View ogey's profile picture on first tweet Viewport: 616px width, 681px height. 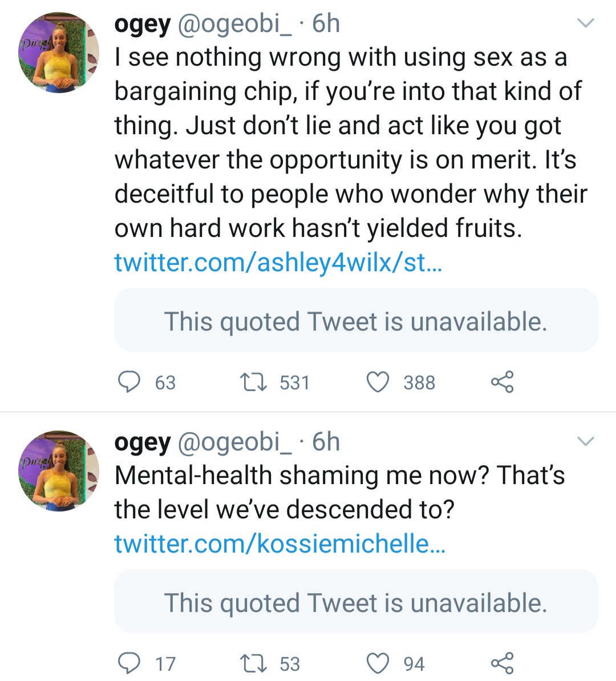pos(59,54)
